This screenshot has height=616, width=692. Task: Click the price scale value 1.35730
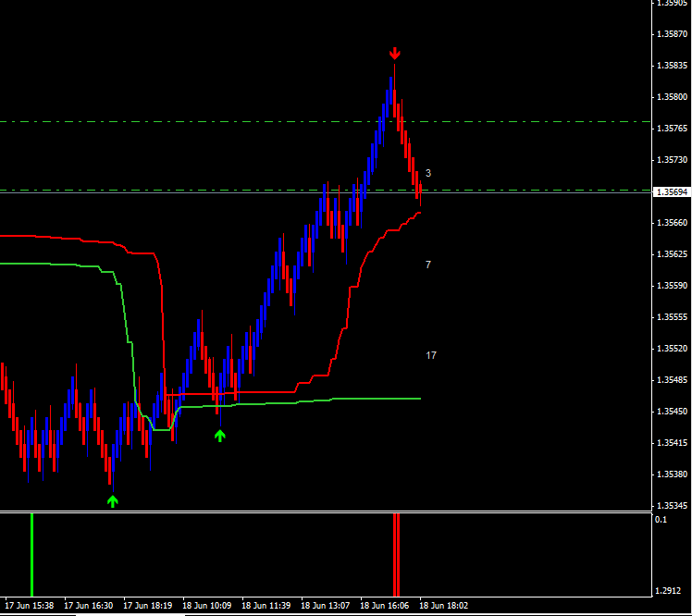pyautogui.click(x=672, y=160)
